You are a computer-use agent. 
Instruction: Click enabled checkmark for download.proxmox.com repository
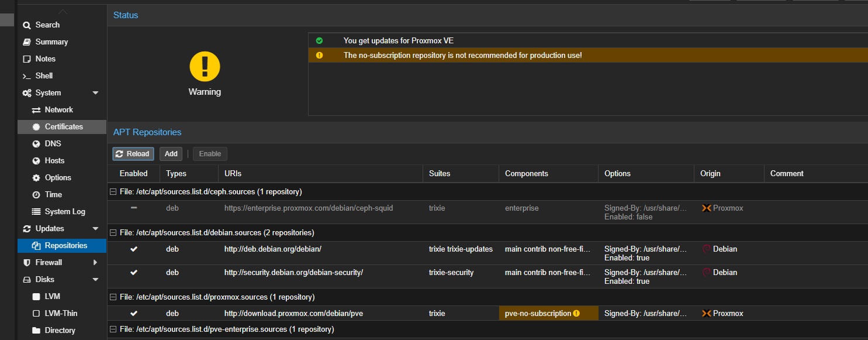click(134, 313)
